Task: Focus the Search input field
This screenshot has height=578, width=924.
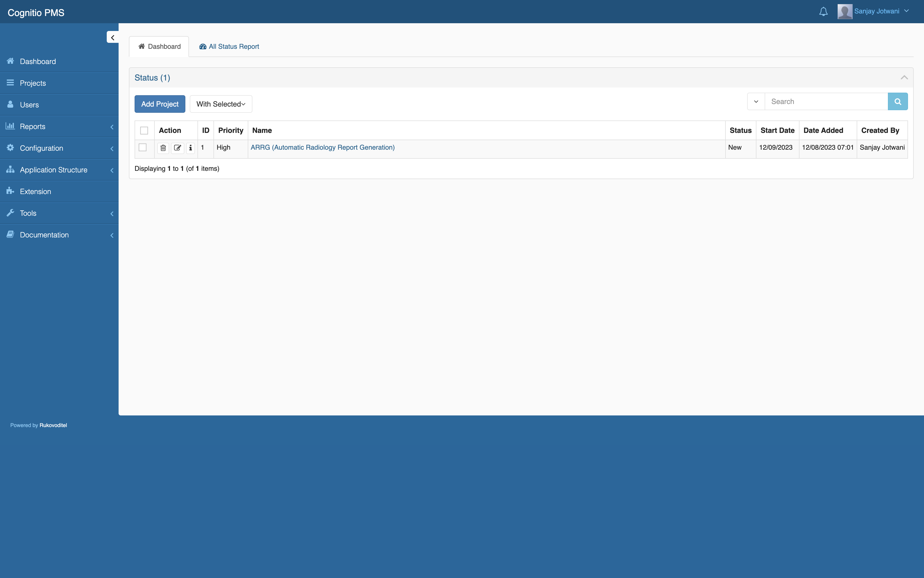Action: 826,101
